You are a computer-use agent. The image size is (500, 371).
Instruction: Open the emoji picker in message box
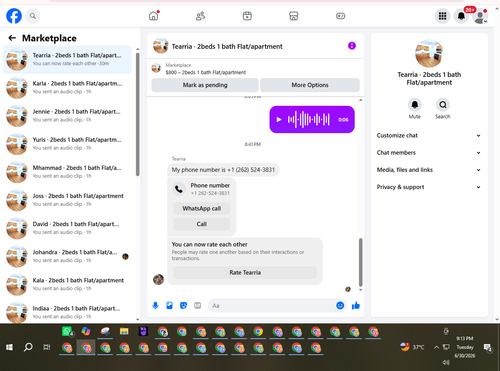click(x=340, y=305)
